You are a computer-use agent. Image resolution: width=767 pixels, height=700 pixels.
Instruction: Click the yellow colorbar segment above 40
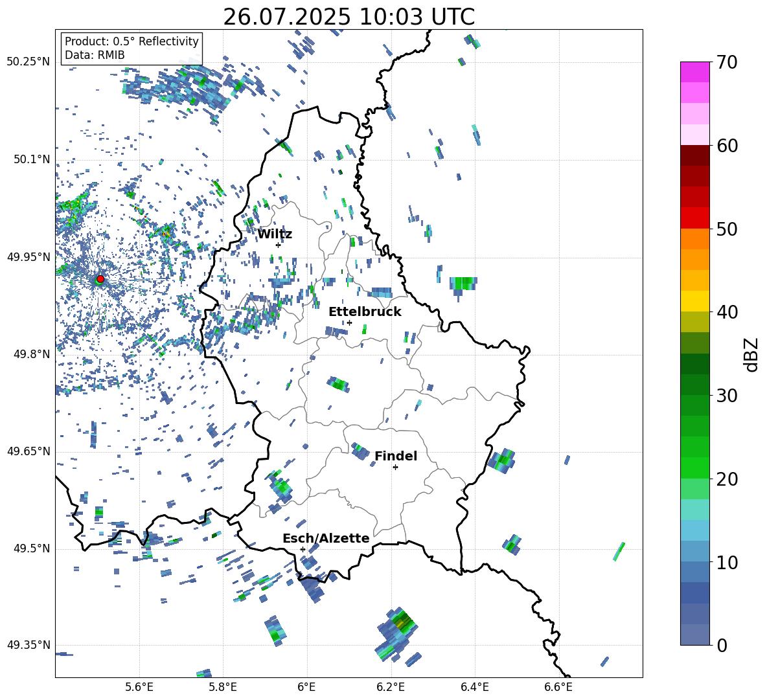coord(694,301)
